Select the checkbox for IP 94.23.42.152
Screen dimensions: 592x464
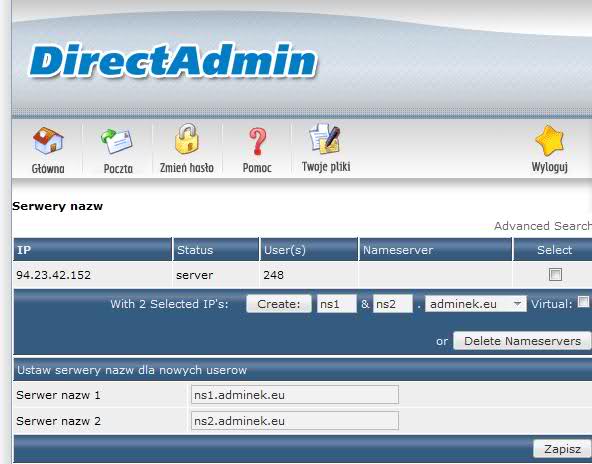click(x=555, y=274)
